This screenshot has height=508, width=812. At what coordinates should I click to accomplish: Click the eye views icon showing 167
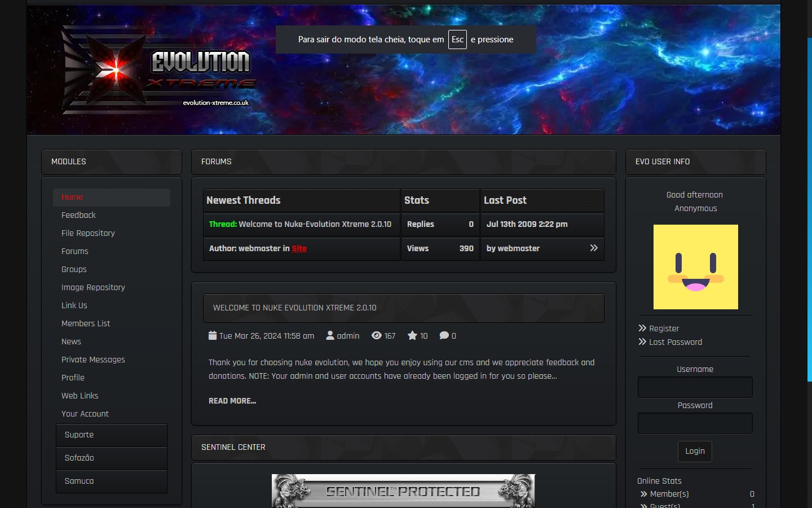point(377,335)
